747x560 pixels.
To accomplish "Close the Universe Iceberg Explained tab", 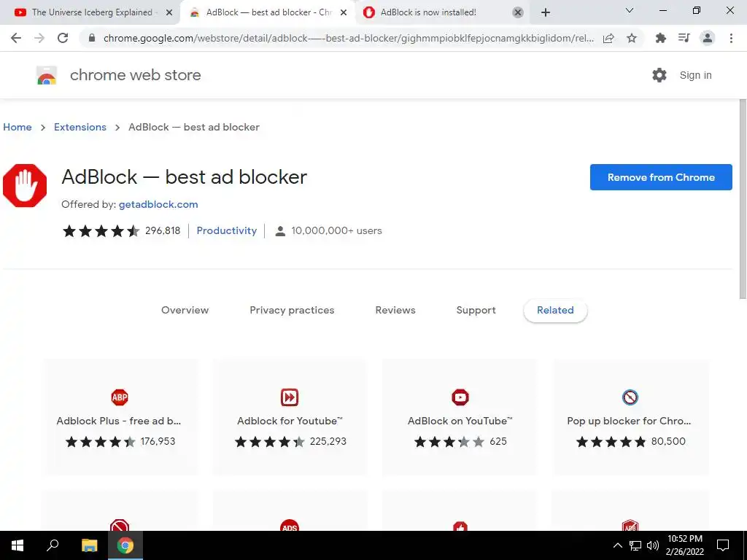I will [x=169, y=13].
